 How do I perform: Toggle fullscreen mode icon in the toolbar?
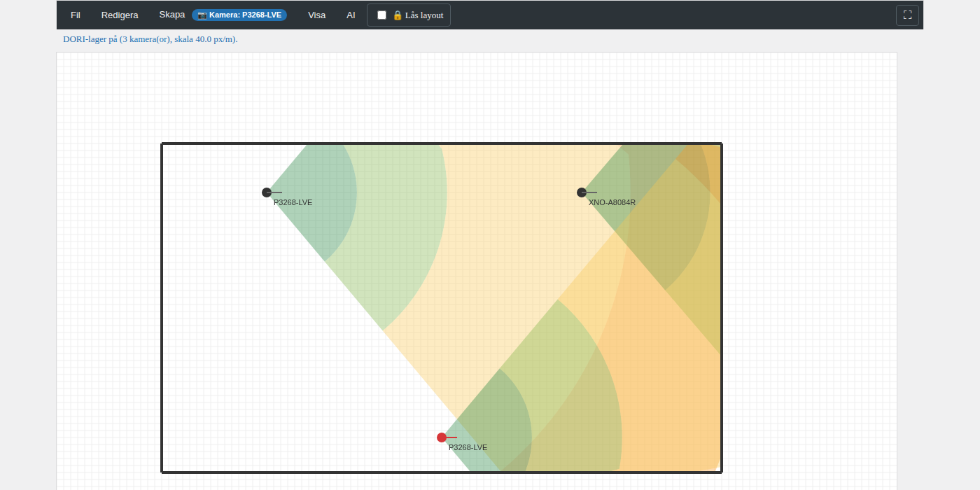[x=907, y=15]
